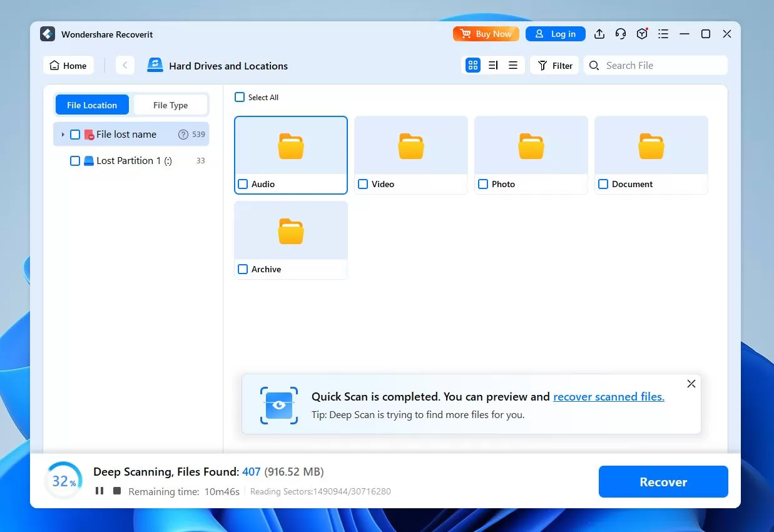Open the Filter options panel
Viewport: 774px width, 532px height.
click(x=555, y=65)
